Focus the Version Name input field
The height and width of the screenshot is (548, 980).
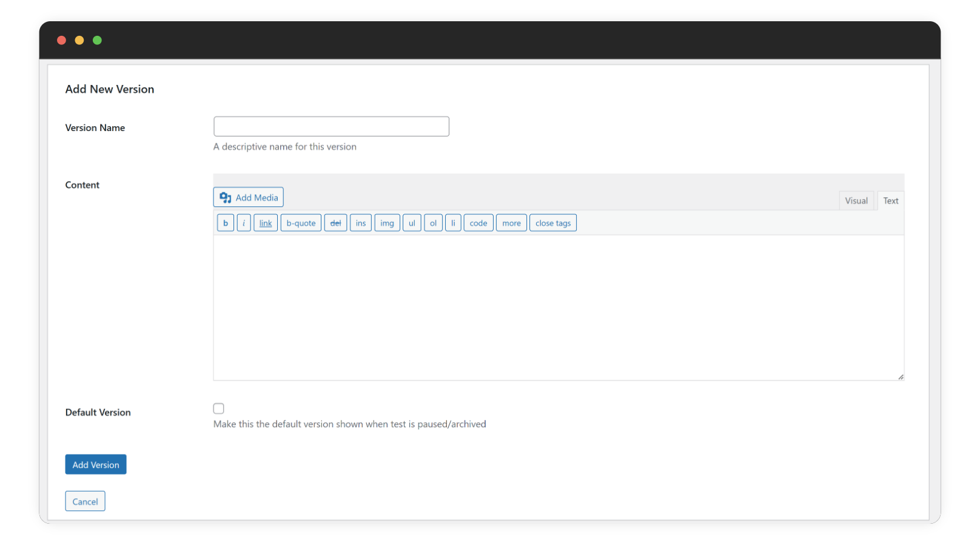click(331, 126)
